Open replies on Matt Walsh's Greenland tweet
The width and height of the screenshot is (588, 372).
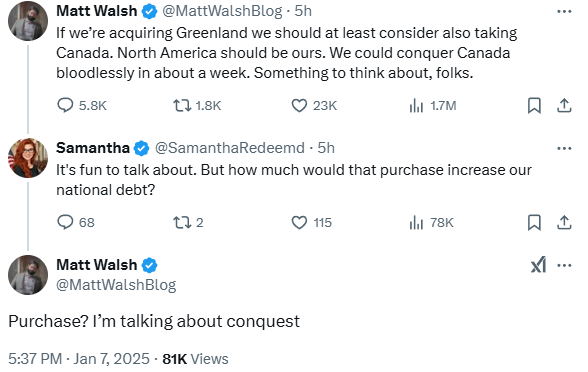[81, 105]
